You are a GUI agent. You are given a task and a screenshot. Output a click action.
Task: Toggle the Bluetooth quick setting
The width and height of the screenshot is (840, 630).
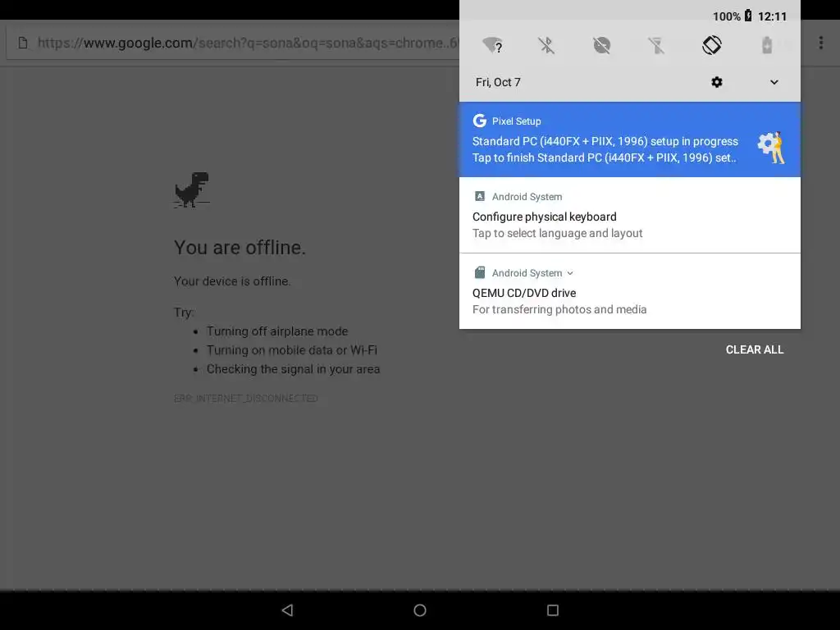tap(546, 45)
